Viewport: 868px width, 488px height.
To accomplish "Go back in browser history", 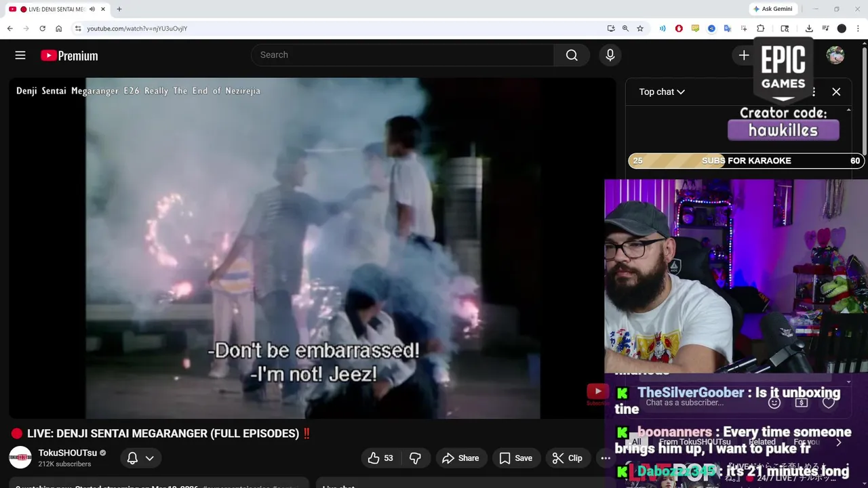I will [9, 28].
